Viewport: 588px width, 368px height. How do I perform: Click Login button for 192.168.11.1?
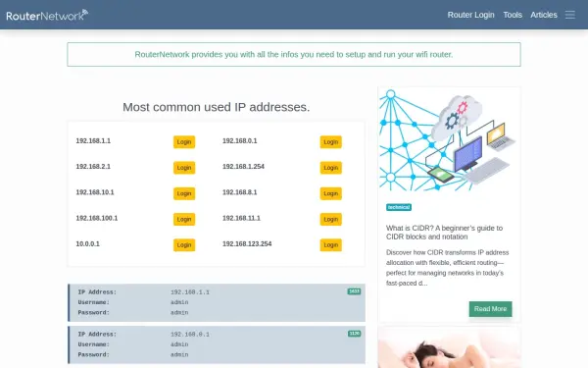[331, 219]
